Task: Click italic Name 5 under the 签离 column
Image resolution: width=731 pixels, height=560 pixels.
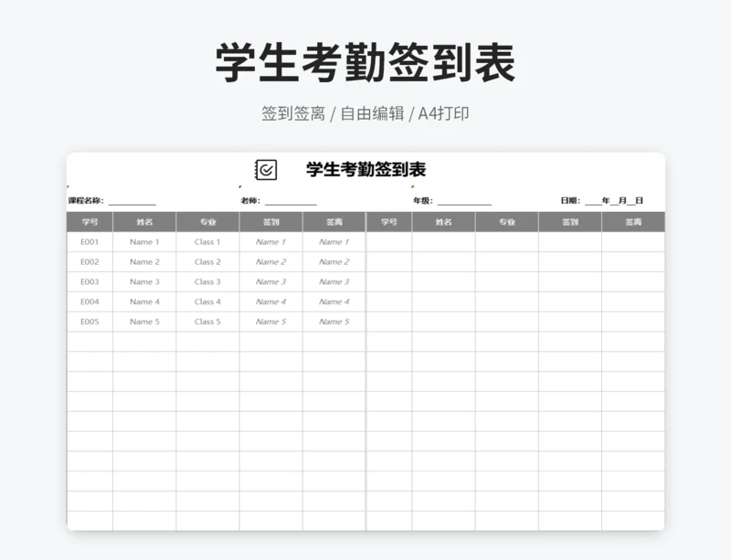Action: click(334, 322)
